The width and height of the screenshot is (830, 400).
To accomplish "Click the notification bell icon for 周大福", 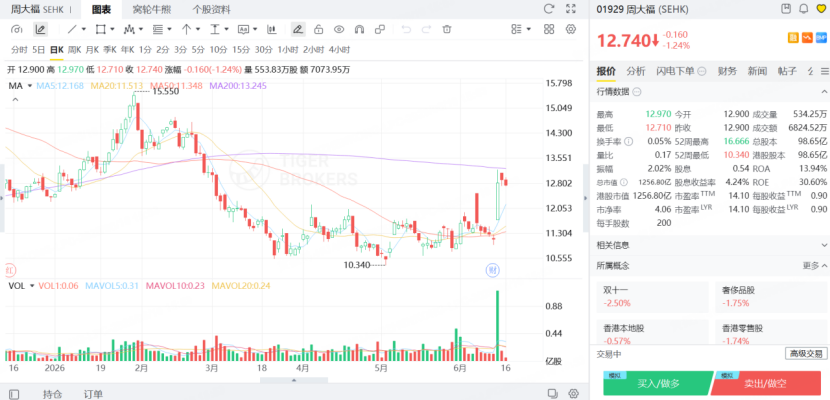I will (804, 8).
